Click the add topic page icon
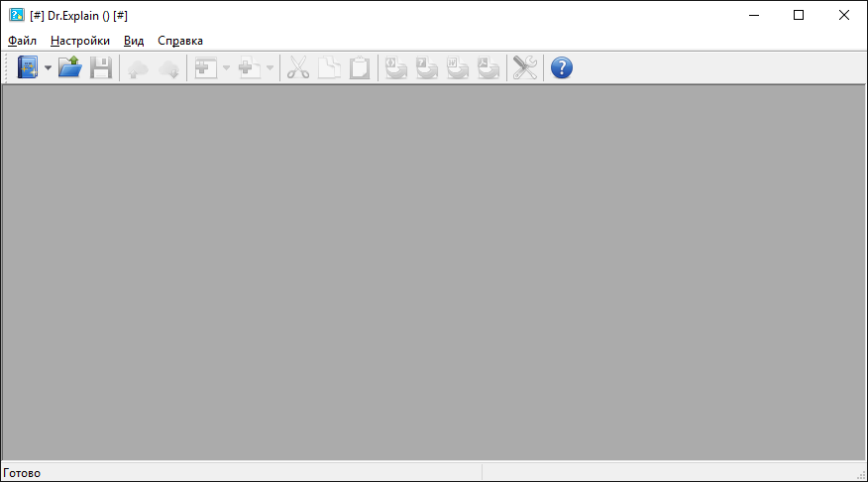 pyautogui.click(x=249, y=67)
